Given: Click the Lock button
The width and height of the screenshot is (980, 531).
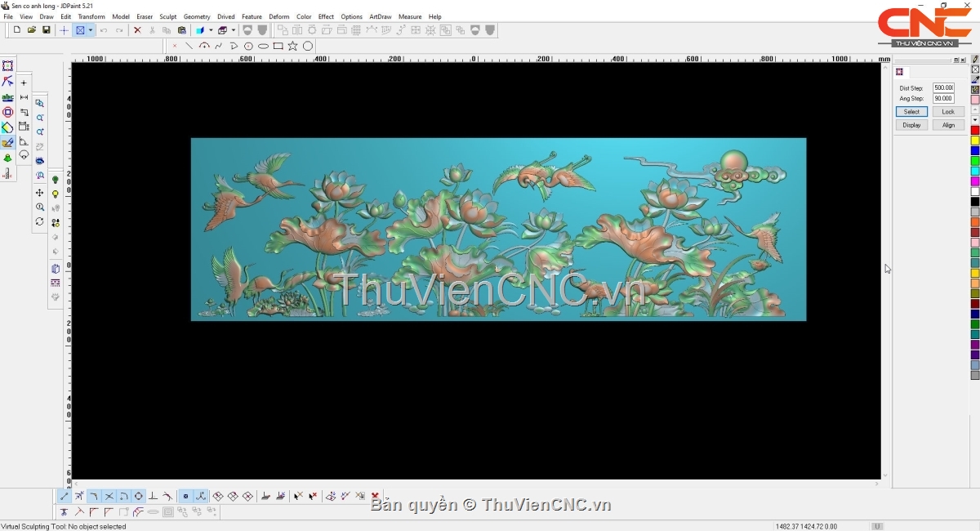Looking at the screenshot, I should pos(947,112).
